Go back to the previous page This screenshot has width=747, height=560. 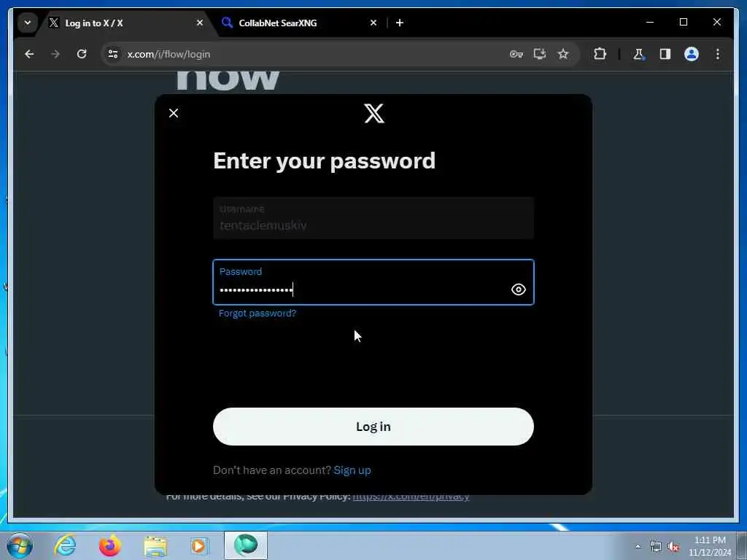click(x=29, y=54)
